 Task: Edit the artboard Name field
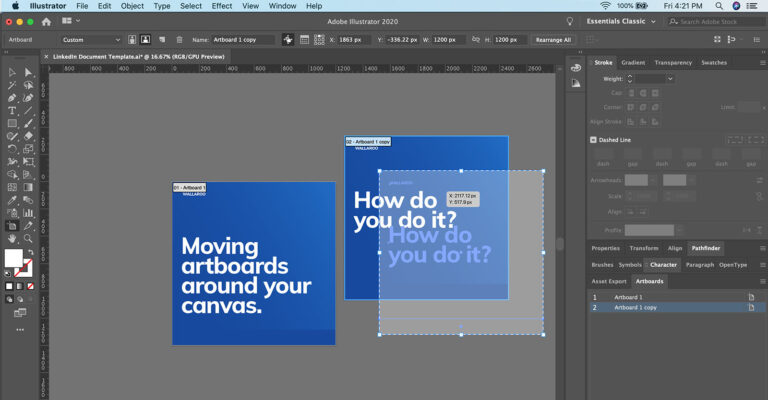pos(242,40)
